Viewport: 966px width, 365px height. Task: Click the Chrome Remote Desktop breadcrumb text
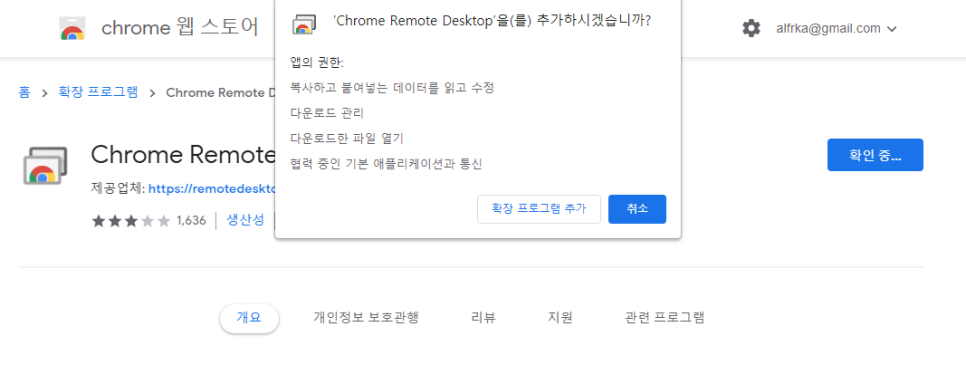point(220,92)
